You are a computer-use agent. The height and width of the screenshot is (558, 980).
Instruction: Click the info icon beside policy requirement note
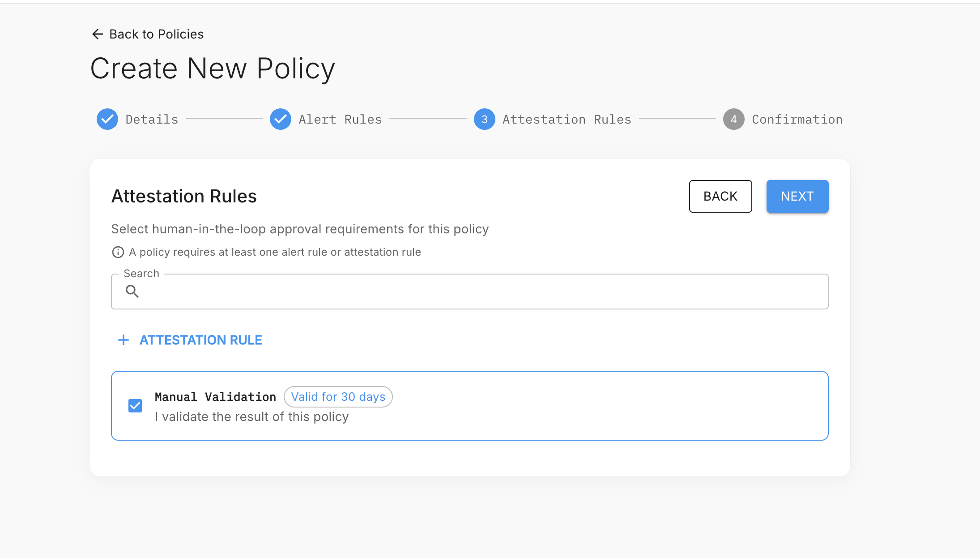tap(118, 252)
